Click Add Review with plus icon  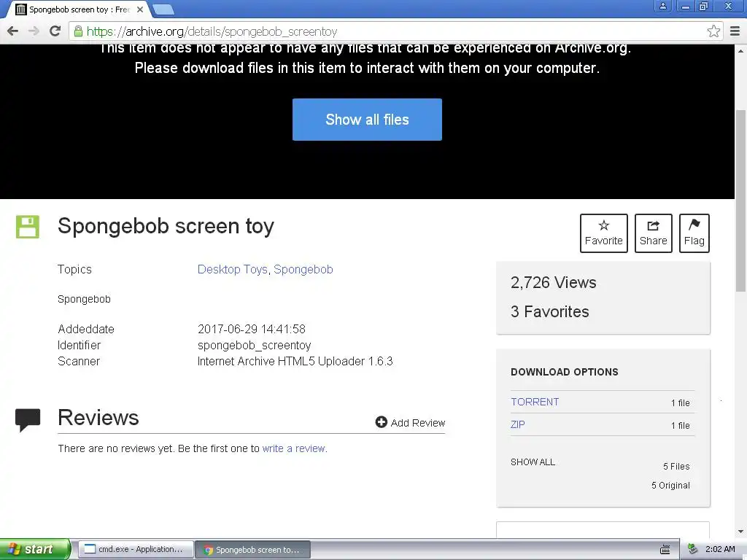coord(410,422)
